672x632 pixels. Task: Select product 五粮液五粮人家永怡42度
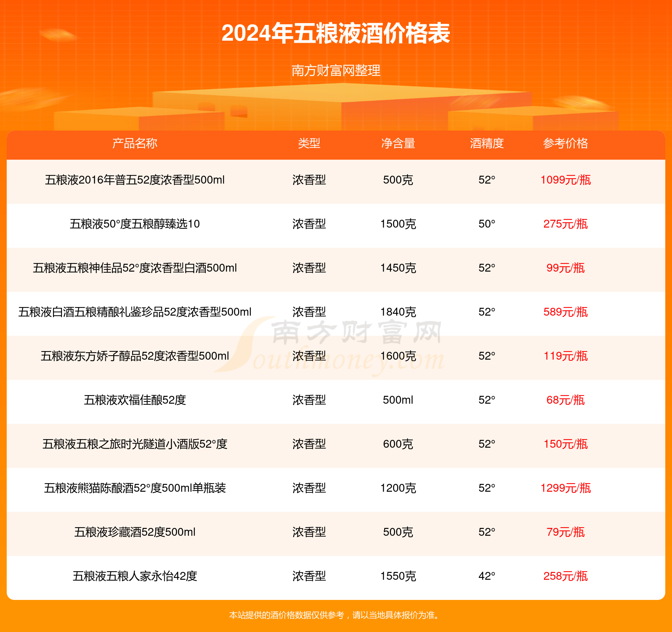pos(135,576)
